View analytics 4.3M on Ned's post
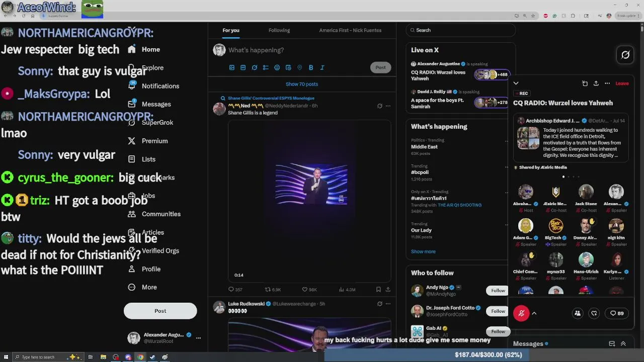 [x=347, y=290]
